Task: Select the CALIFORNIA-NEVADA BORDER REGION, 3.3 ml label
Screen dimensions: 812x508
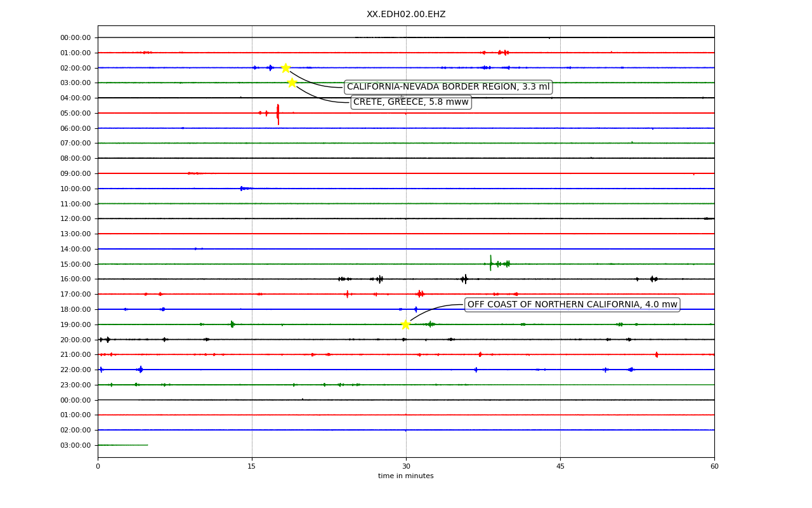Action: 448,87
